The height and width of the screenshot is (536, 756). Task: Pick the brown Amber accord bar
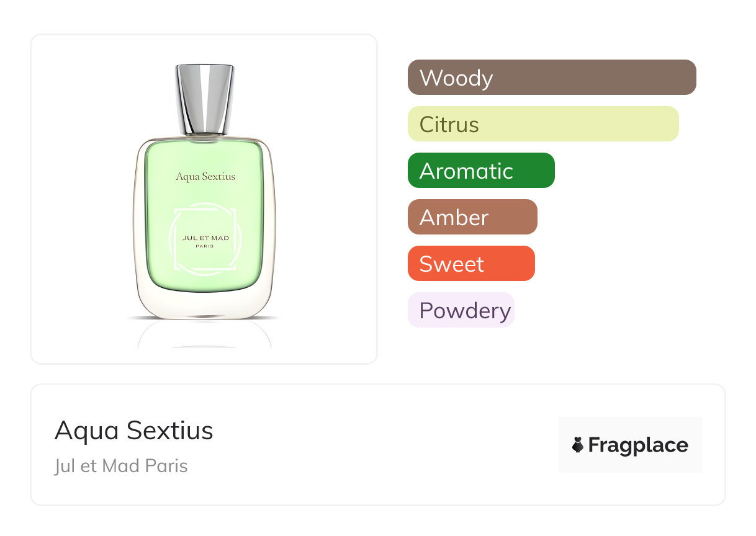coord(472,217)
